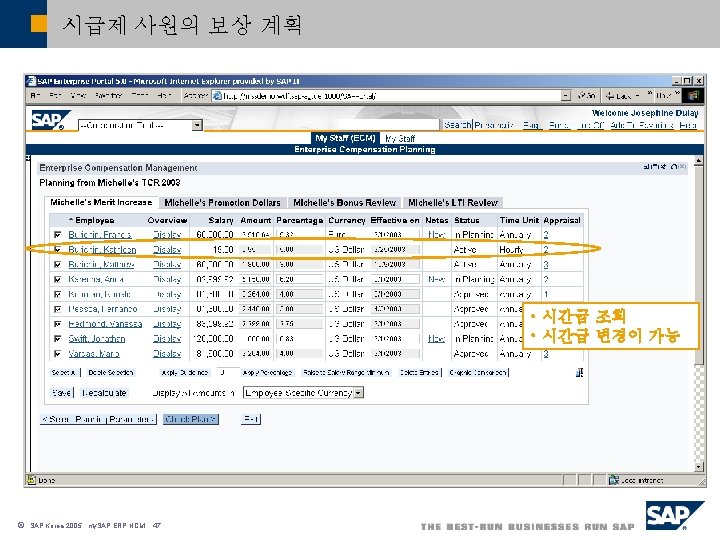Open the employee link Redmond, Vanessa
Screen dimensions: 720x540
coord(105,324)
